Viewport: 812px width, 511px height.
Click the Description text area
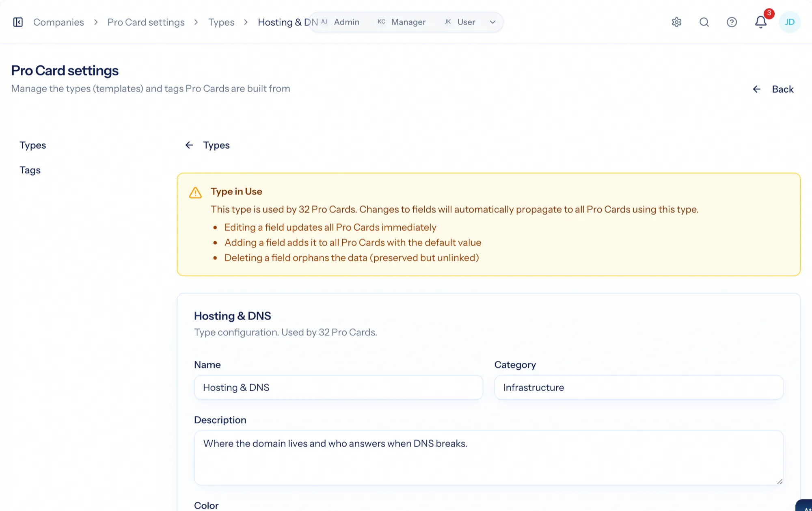pos(488,457)
